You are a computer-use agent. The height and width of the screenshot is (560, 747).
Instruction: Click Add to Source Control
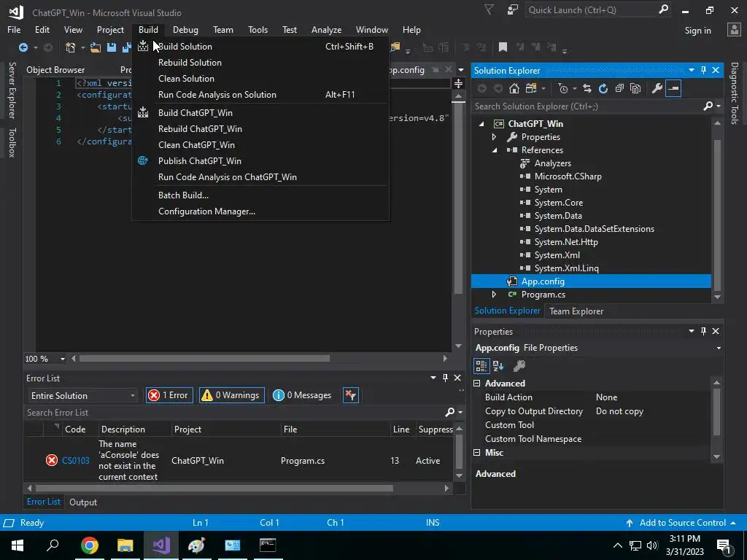pyautogui.click(x=682, y=523)
